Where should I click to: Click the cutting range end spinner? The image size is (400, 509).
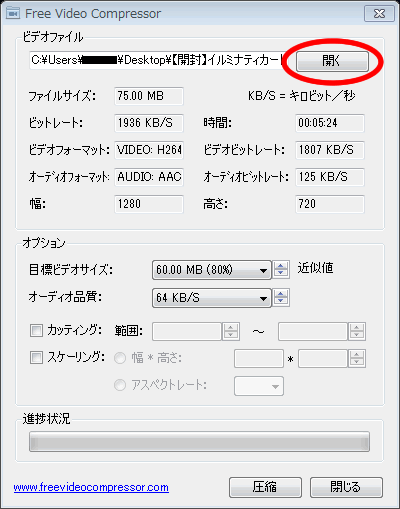point(357,331)
